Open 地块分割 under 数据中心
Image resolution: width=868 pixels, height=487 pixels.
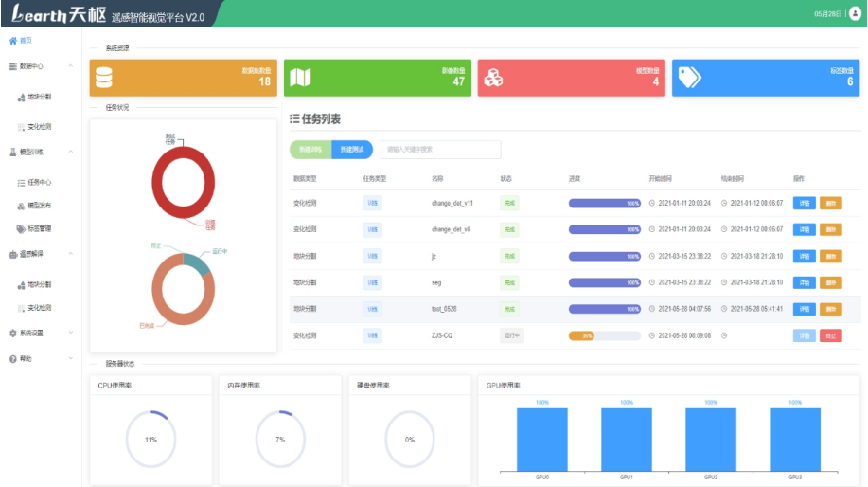pyautogui.click(x=40, y=97)
